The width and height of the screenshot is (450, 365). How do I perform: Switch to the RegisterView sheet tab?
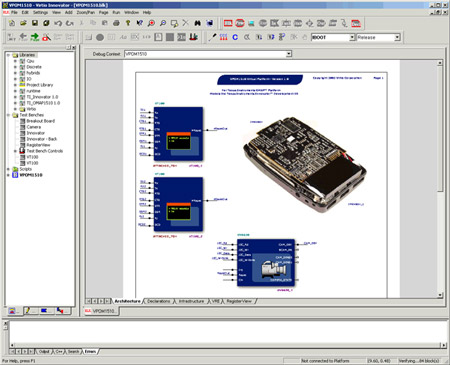(239, 301)
